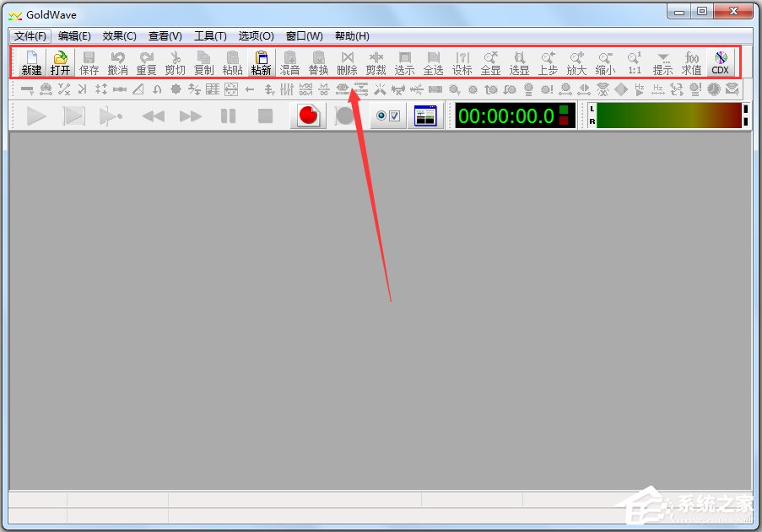Screen dimensions: 762x532
Task: Cut selection with 剪切 scissors icon
Action: pyautogui.click(x=175, y=62)
